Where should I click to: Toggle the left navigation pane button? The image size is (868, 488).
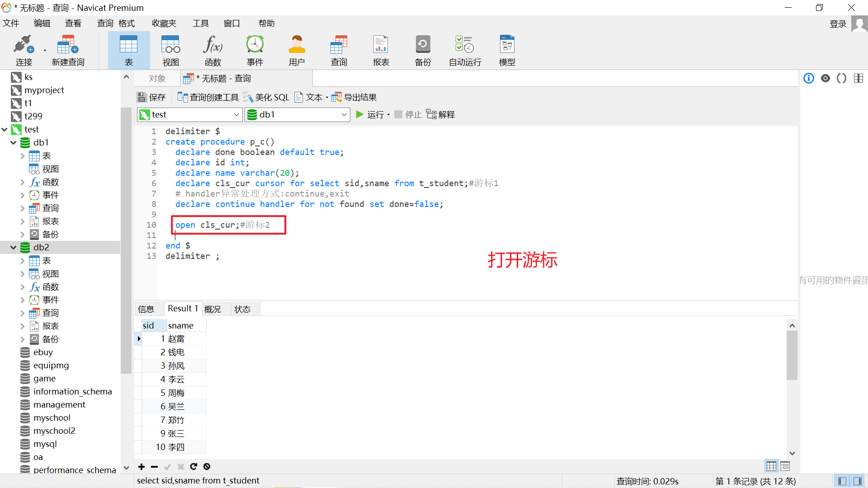click(x=842, y=481)
